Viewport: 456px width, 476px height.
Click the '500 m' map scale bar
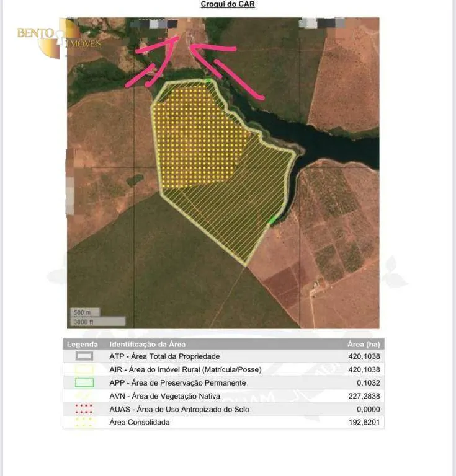tap(85, 312)
